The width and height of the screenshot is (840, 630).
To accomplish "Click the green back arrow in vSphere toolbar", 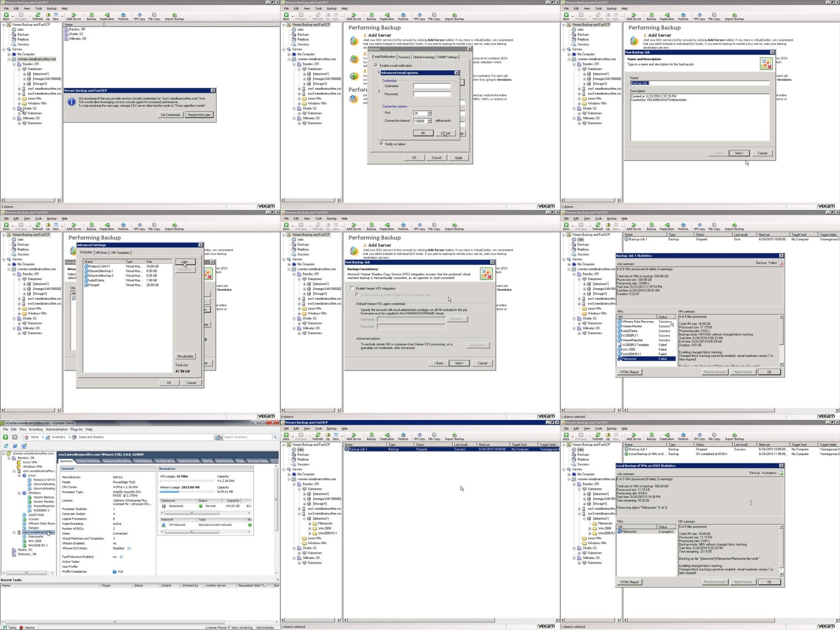I will [x=6, y=437].
